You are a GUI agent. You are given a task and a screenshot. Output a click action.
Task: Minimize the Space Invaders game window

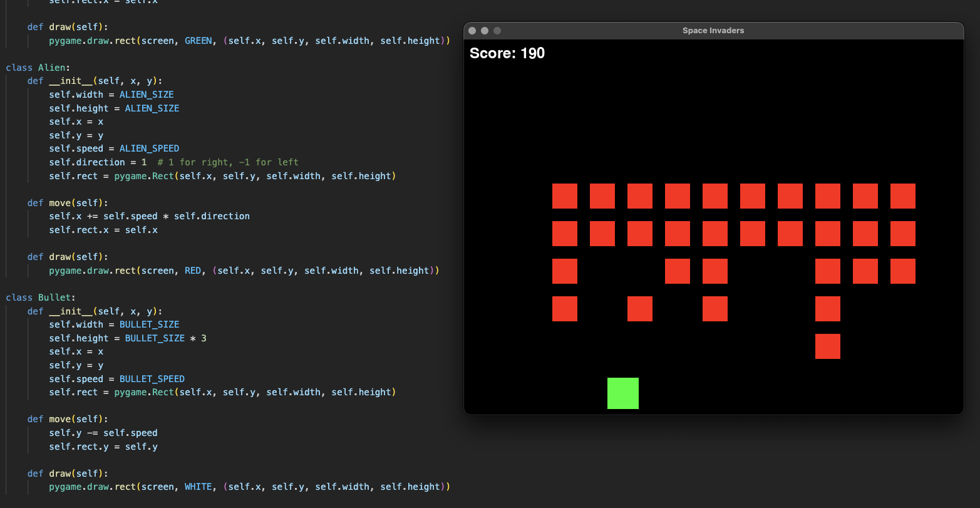point(485,31)
